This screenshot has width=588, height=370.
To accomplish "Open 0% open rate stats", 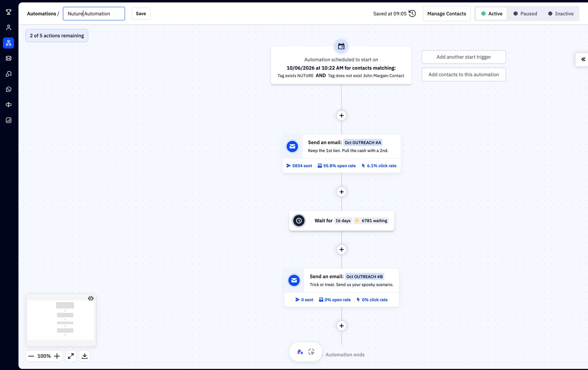I will pos(335,300).
